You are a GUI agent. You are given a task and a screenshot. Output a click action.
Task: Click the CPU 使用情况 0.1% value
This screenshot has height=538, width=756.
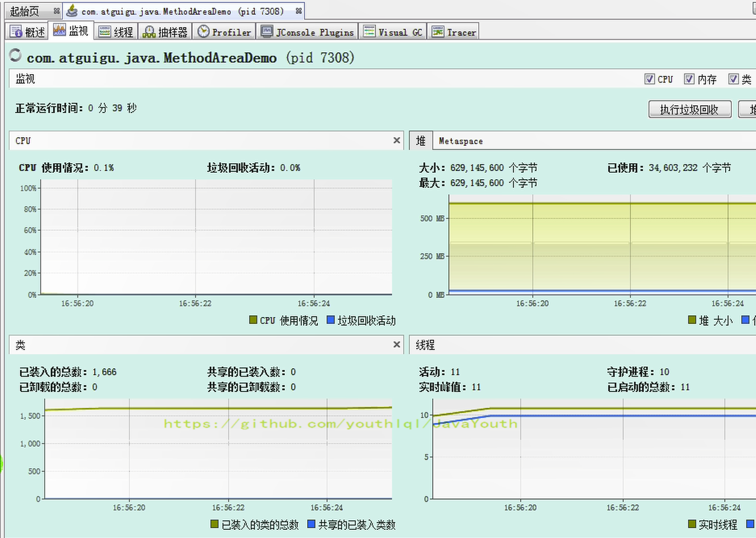click(104, 168)
